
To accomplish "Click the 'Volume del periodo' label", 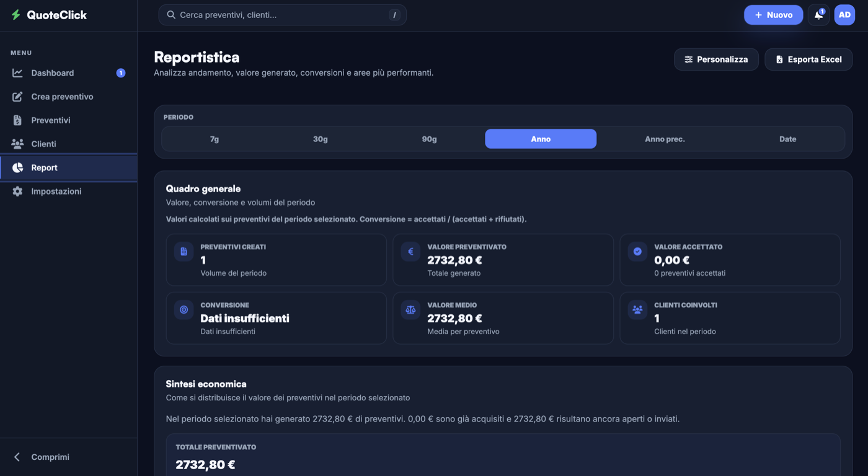I will 233,273.
